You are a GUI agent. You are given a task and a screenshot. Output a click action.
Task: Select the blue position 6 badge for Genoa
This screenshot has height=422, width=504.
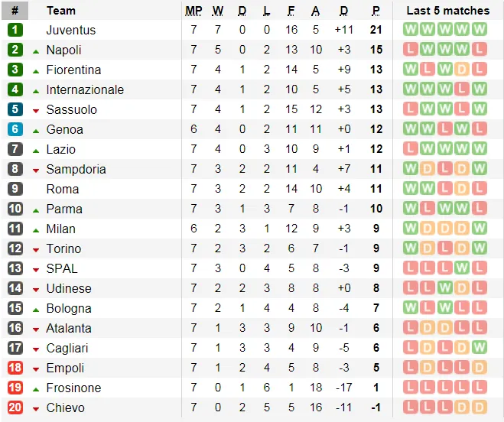pos(15,129)
